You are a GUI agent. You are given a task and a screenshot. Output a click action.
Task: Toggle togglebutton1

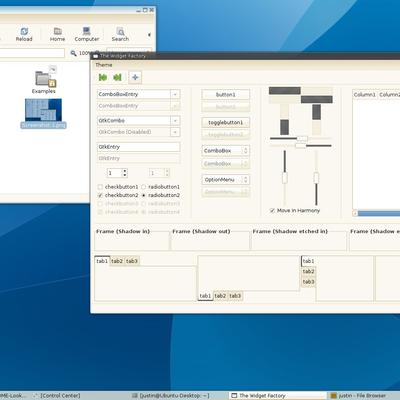[226, 123]
